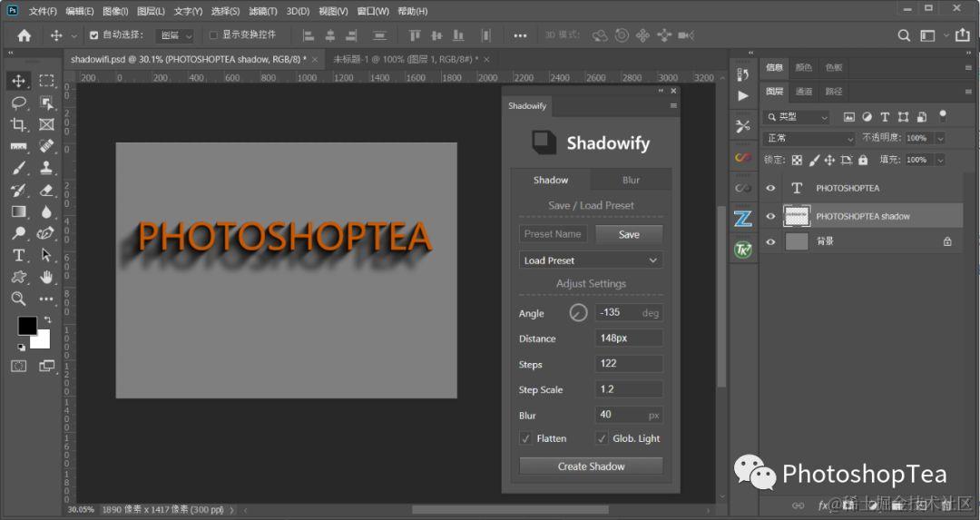Uncheck the Glob. Light checkbox
Image resolution: width=980 pixels, height=520 pixels.
602,438
